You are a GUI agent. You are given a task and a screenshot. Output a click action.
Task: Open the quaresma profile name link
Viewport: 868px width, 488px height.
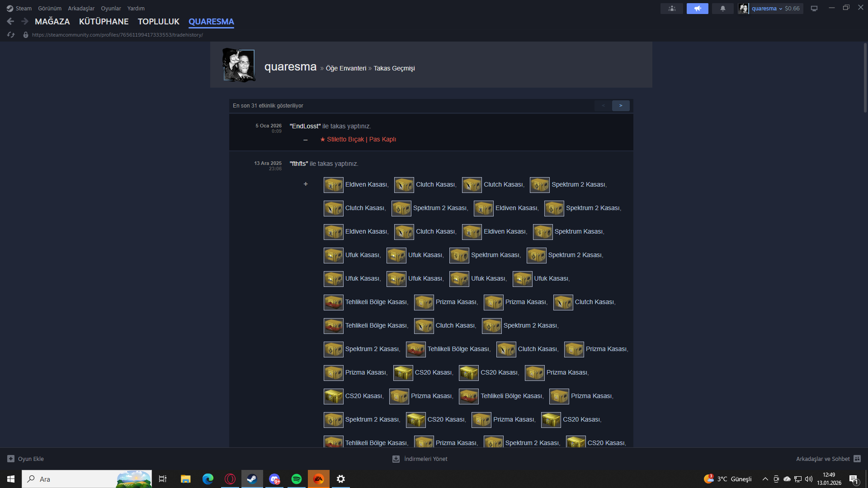pos(290,67)
